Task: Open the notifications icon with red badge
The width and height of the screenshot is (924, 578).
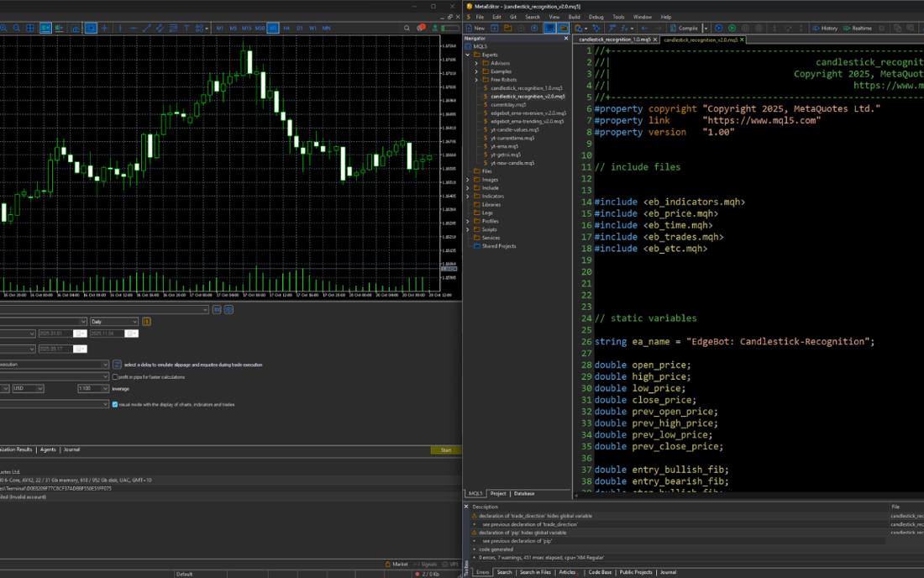Action: pyautogui.click(x=421, y=28)
